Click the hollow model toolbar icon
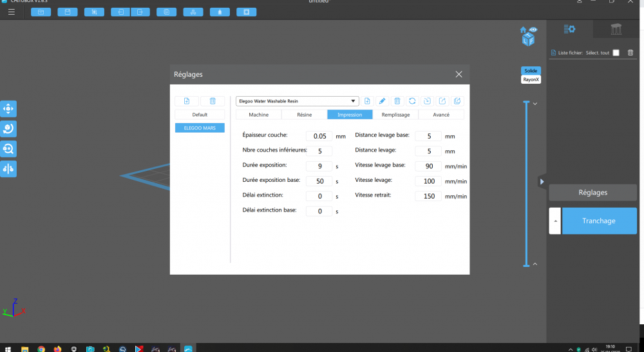The width and height of the screenshot is (644, 352). (x=220, y=12)
